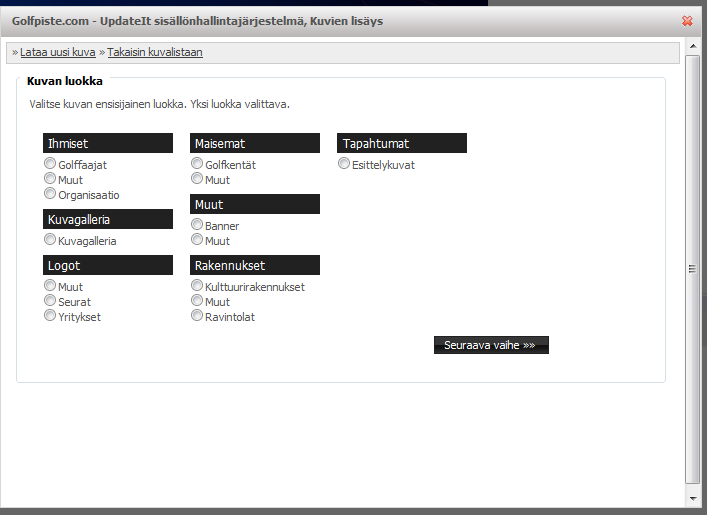Choose the Banner radio option
The image size is (707, 515).
[x=197, y=224]
